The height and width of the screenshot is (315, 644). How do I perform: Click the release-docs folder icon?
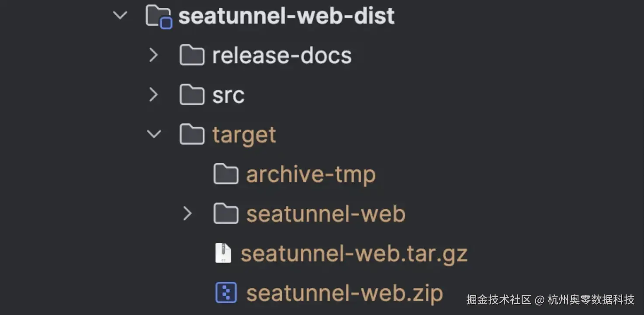[x=192, y=56]
